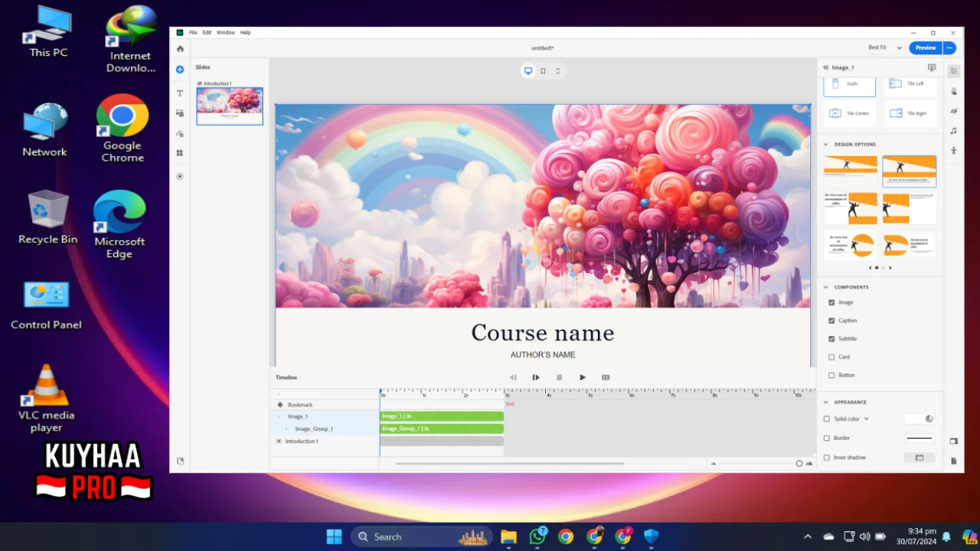Collapse the Image_1 row in timeline
This screenshot has width=980, height=551.
pos(279,416)
